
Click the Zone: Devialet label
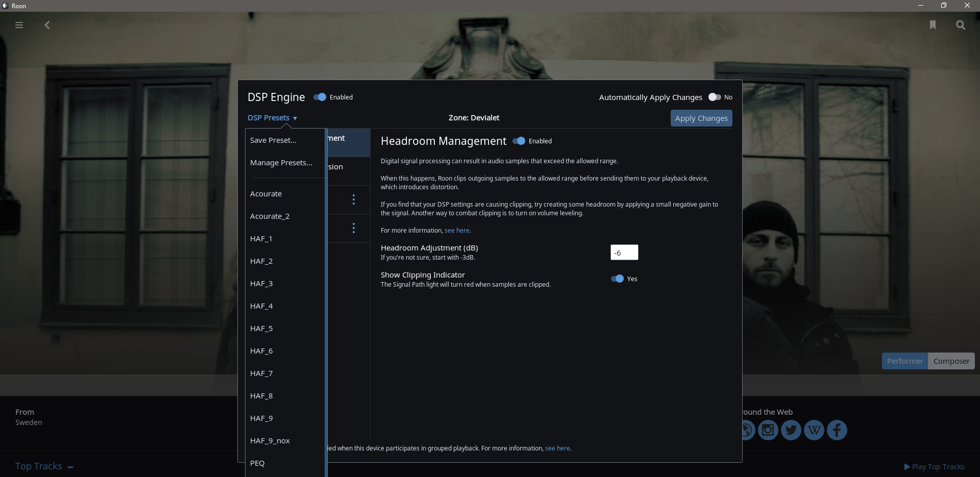pos(474,118)
